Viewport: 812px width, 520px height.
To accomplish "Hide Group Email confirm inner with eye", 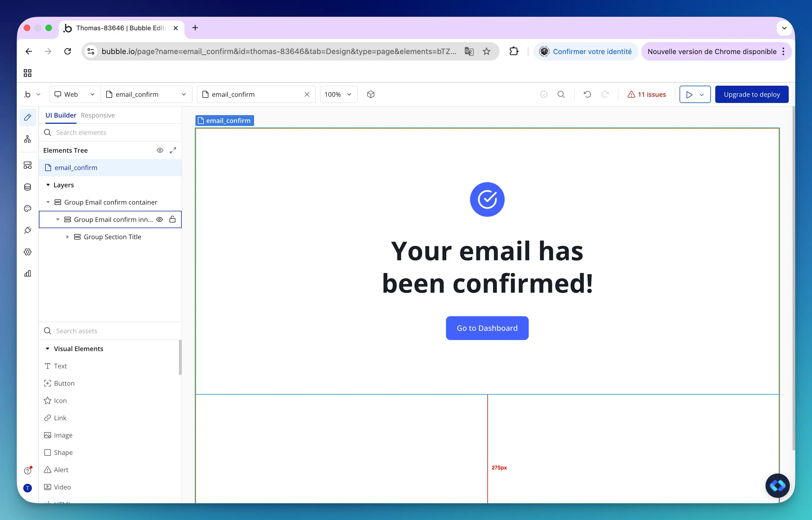I will tap(160, 219).
